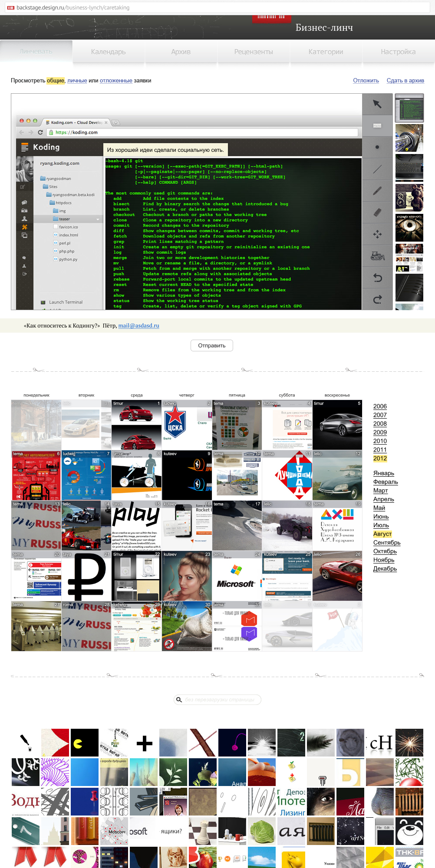
Task: Undo the last annotation
Action: pos(377,278)
